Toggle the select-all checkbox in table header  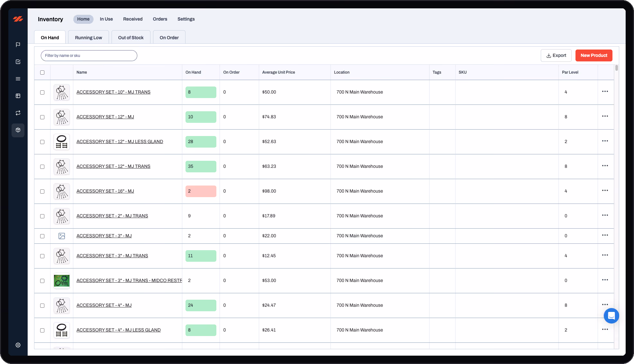coord(42,72)
